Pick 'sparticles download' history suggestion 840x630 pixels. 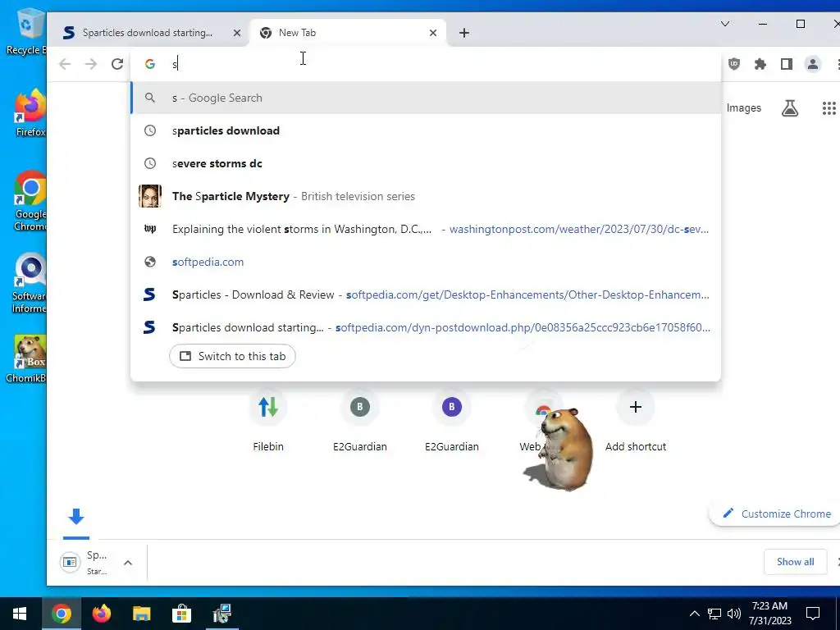pos(426,130)
